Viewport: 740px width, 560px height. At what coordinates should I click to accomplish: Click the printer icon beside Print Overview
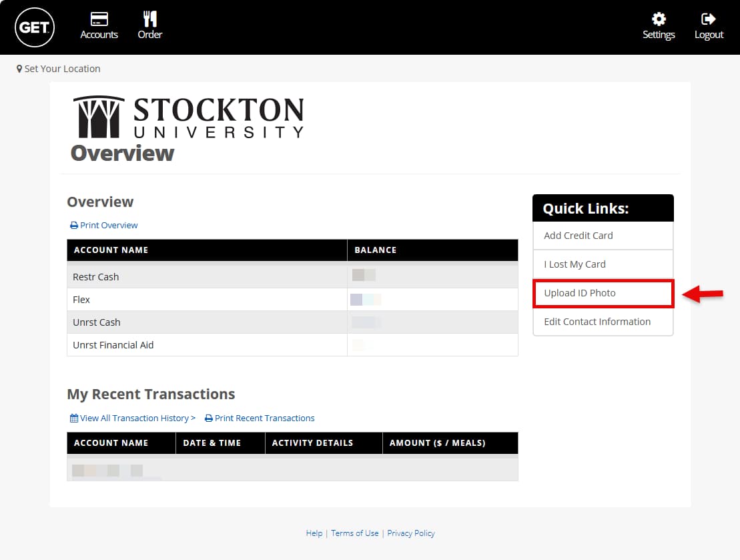(74, 225)
